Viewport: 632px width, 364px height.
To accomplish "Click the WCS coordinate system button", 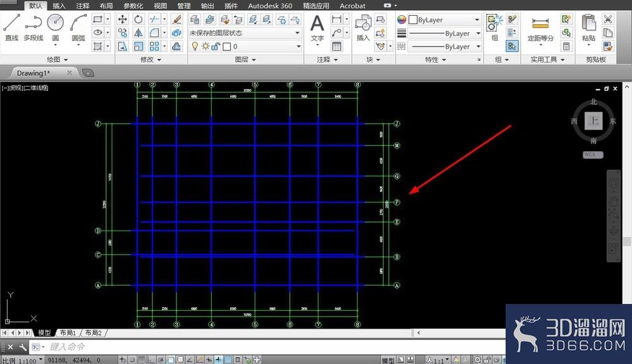I will [x=593, y=154].
